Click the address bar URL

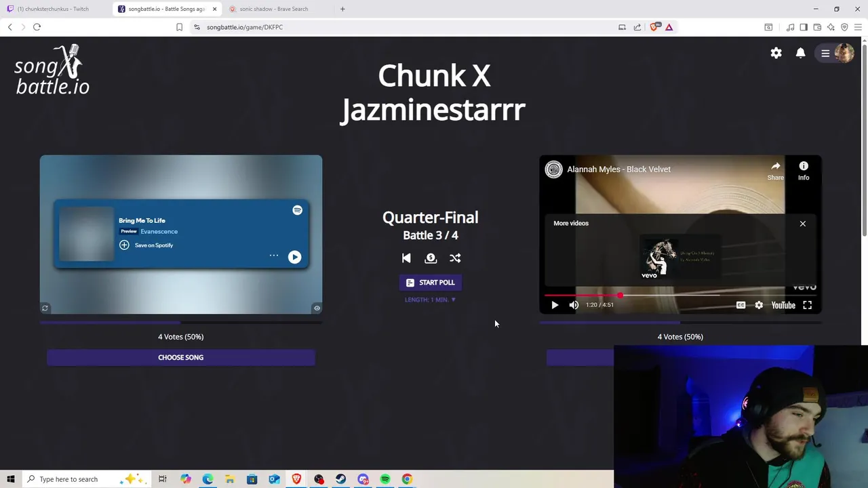click(x=245, y=27)
